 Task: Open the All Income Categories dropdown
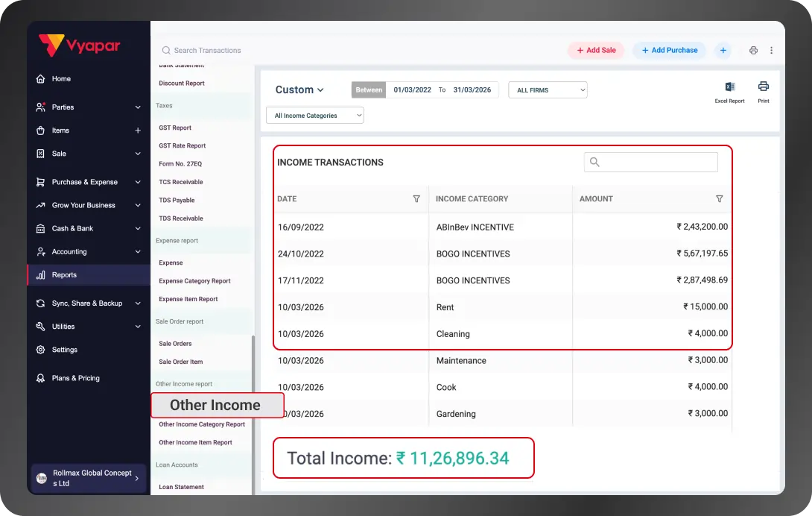314,116
